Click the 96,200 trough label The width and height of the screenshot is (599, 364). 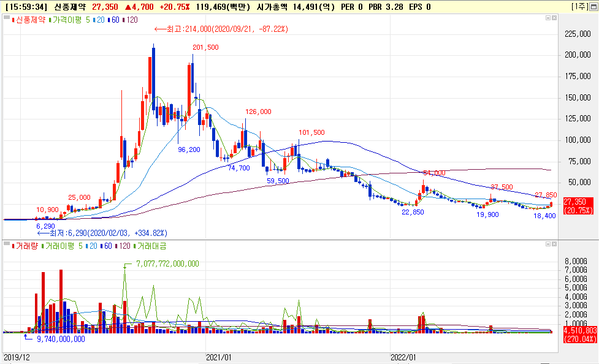pyautogui.click(x=189, y=150)
